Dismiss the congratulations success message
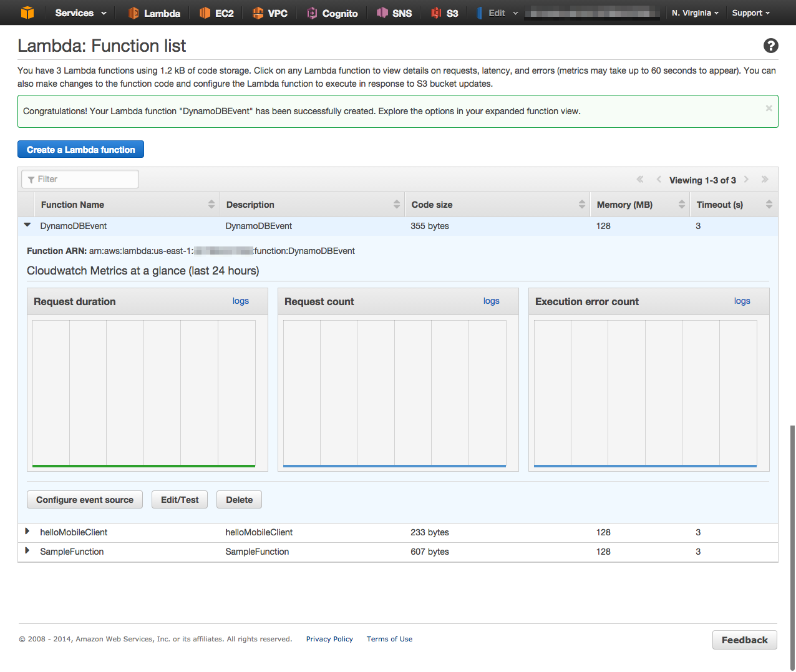The image size is (796, 672). click(769, 107)
